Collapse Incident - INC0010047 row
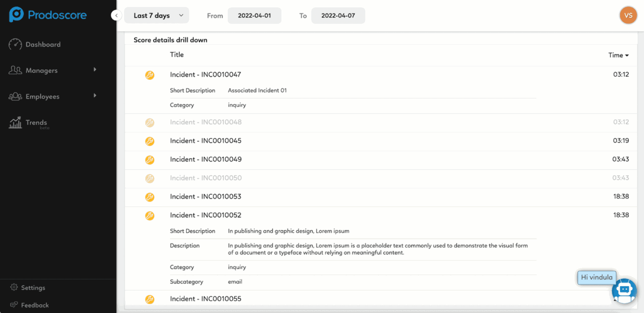Viewport: 644px width, 313px height. (x=381, y=74)
